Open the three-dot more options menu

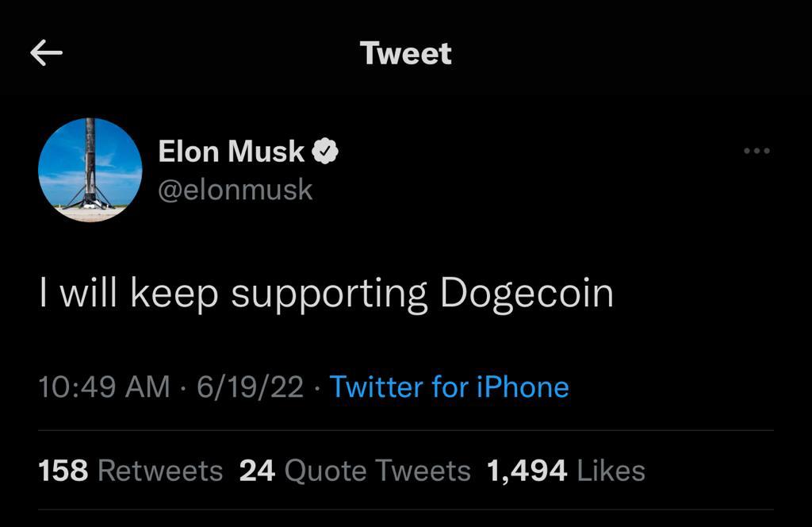756,151
